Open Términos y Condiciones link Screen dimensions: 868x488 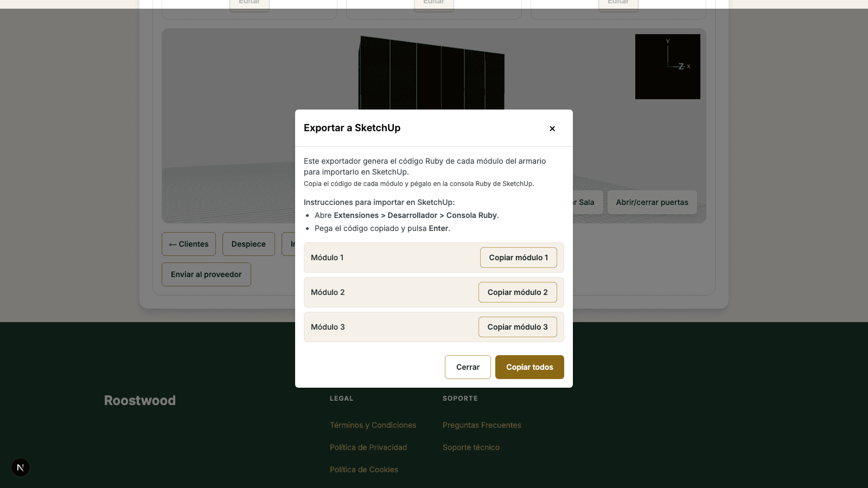tap(373, 425)
